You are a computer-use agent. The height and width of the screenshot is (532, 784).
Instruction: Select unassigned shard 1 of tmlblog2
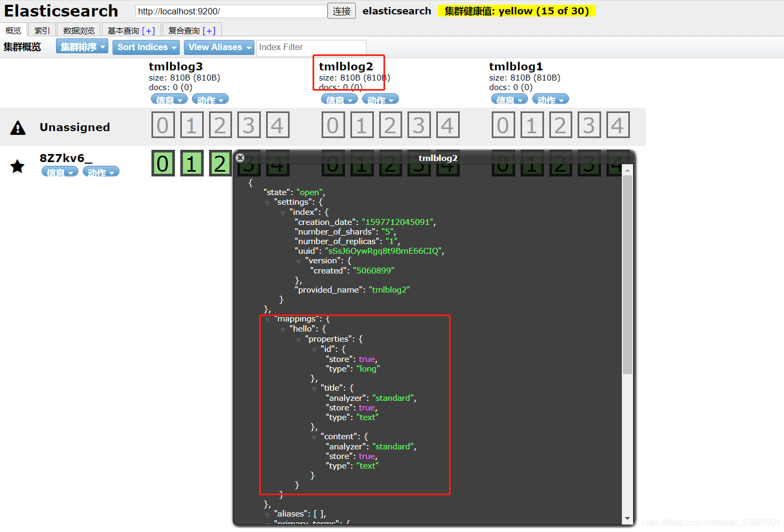coord(362,125)
